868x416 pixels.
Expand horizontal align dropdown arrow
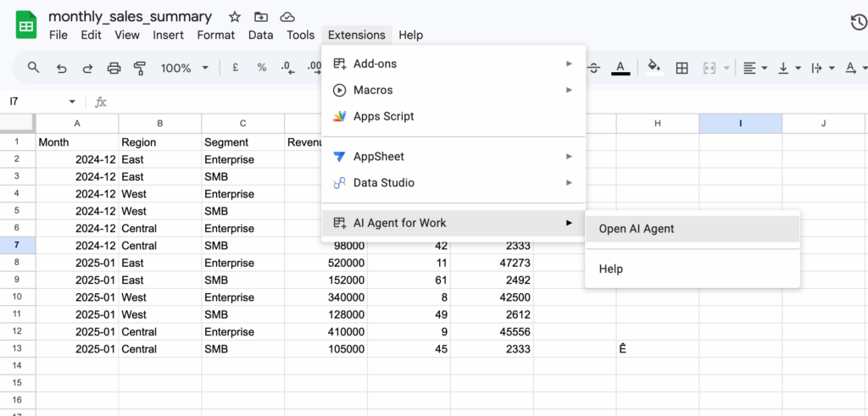765,68
